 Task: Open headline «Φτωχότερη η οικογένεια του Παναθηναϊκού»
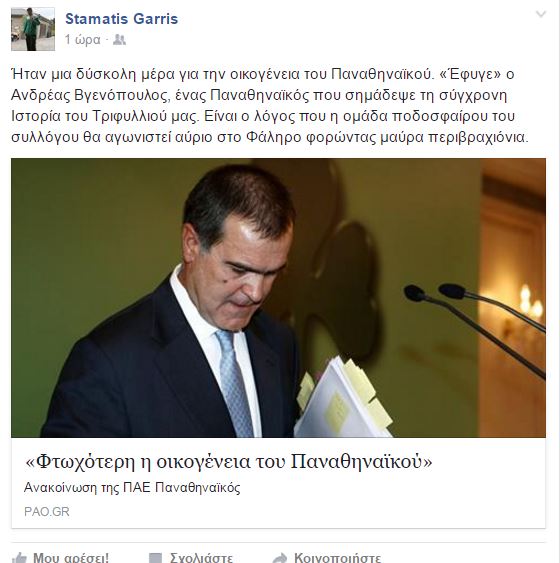pos(229,461)
